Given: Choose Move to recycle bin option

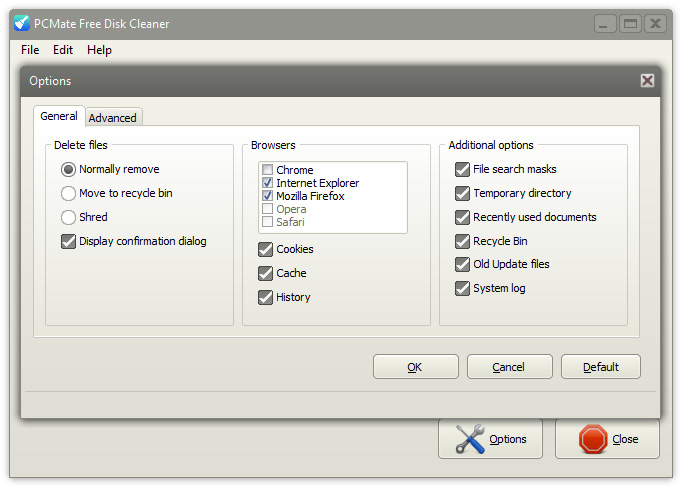Looking at the screenshot, I should (x=68, y=193).
